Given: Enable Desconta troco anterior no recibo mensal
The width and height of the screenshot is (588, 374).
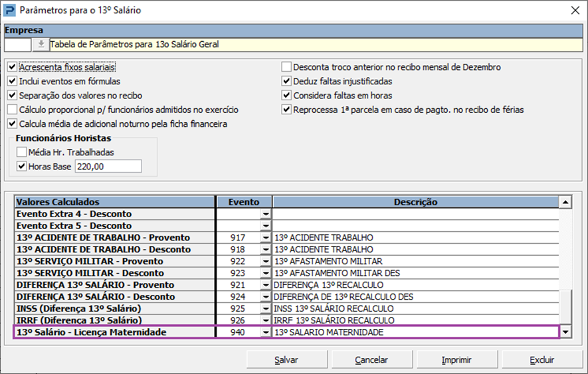Looking at the screenshot, I should 286,67.
